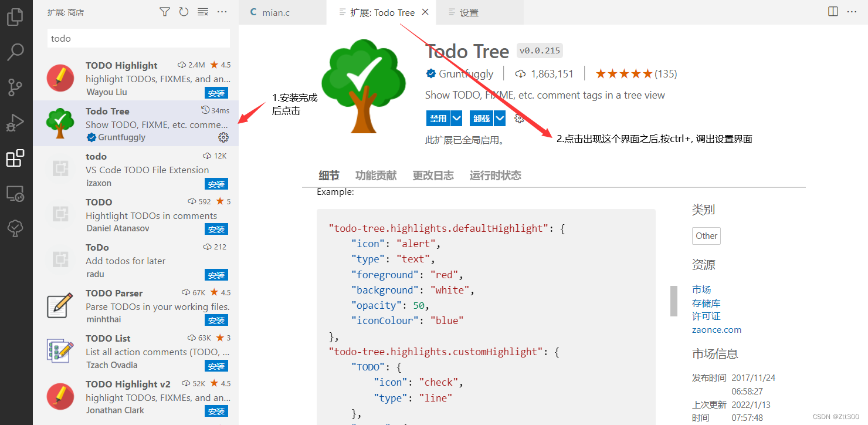
Task: Install the TODO Parser extension
Action: point(216,320)
